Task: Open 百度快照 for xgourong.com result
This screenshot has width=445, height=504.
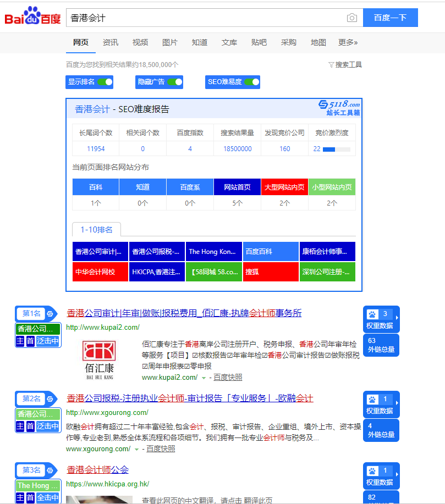Action: point(161,448)
